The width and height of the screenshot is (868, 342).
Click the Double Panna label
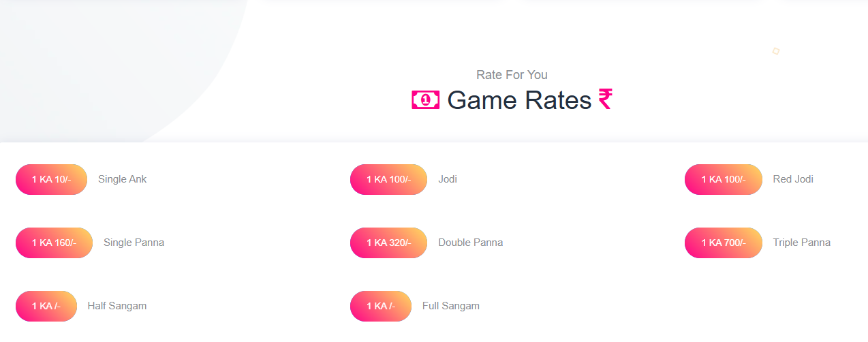point(470,243)
